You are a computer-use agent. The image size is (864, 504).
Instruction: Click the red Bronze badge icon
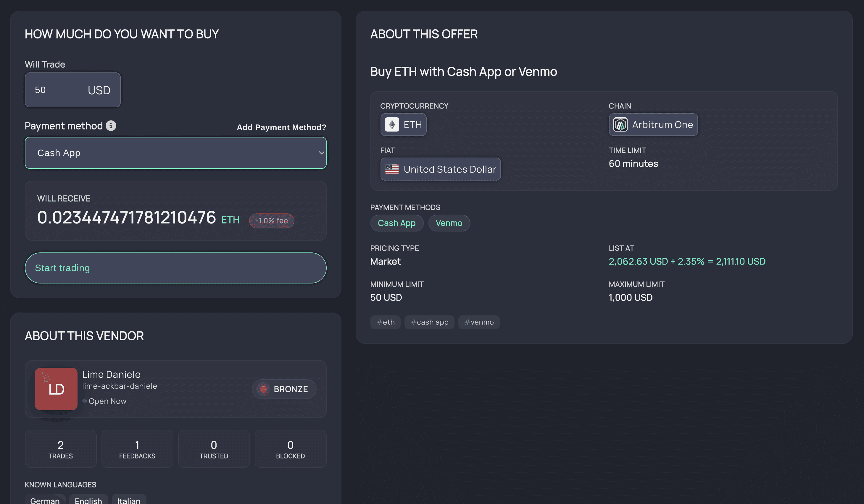(x=263, y=389)
